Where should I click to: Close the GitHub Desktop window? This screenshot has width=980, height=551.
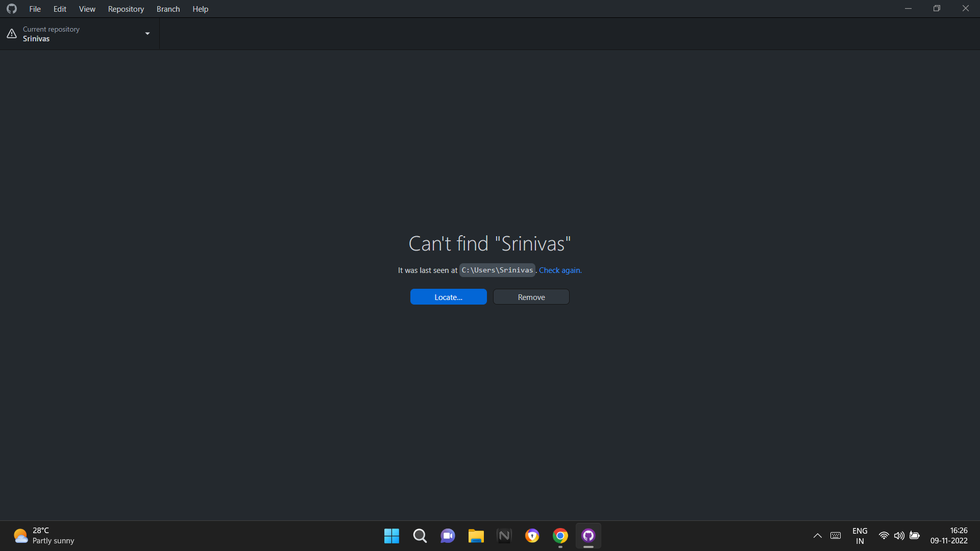[x=965, y=9]
